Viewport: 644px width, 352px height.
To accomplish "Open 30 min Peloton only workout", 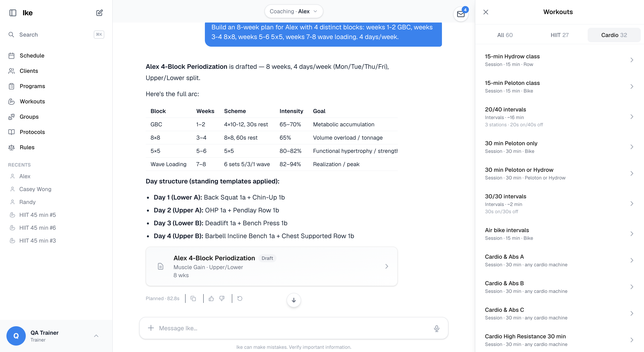I will click(x=559, y=147).
